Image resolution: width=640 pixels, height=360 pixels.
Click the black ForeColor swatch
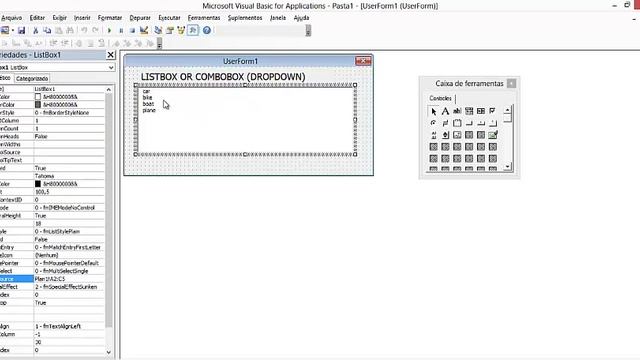[38, 184]
